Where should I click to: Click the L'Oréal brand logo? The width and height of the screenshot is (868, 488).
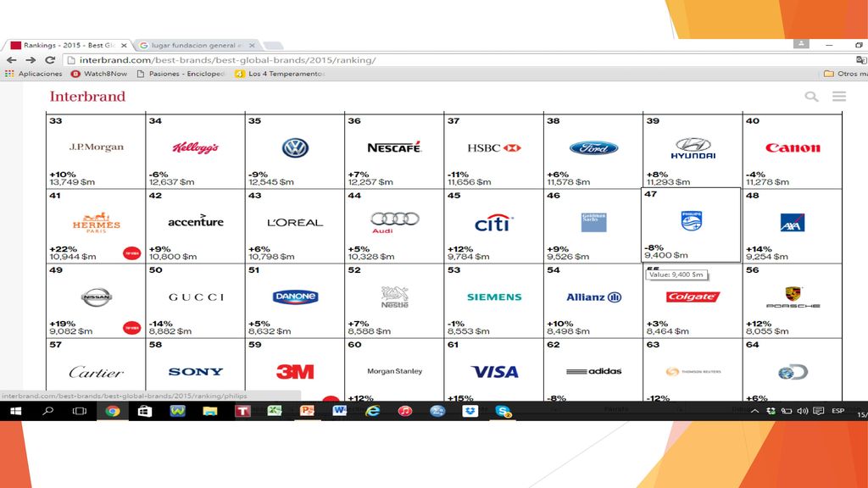tap(295, 223)
